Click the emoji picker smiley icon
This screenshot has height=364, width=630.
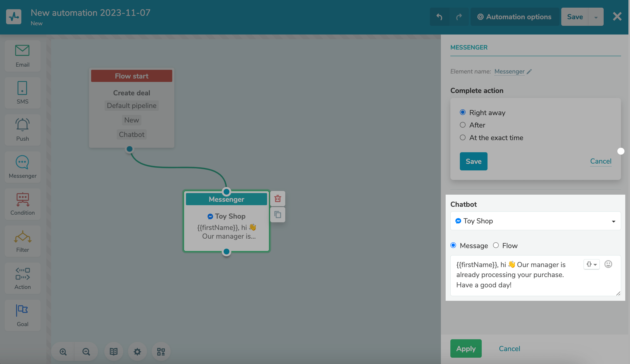pyautogui.click(x=608, y=264)
